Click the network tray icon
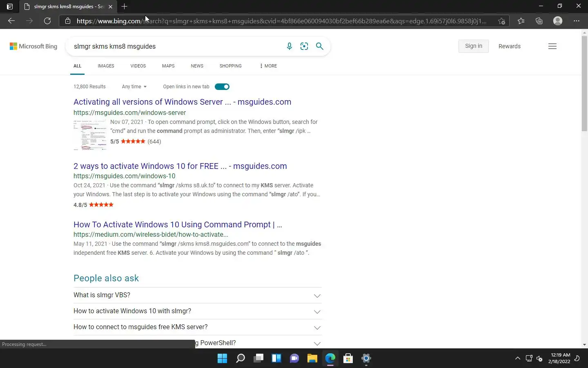 click(x=529, y=359)
